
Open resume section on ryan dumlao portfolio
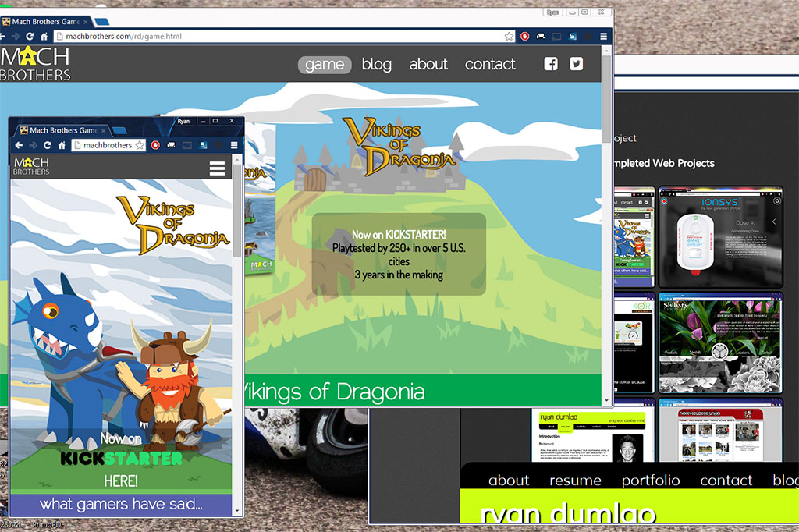tap(575, 480)
